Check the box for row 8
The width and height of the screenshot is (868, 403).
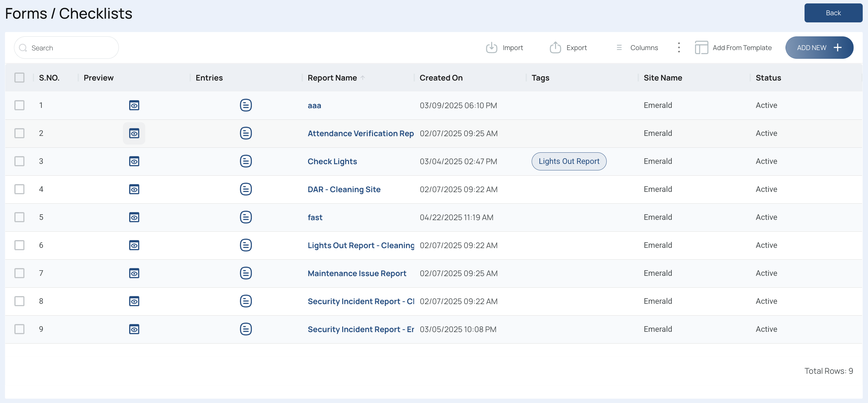[x=20, y=301]
